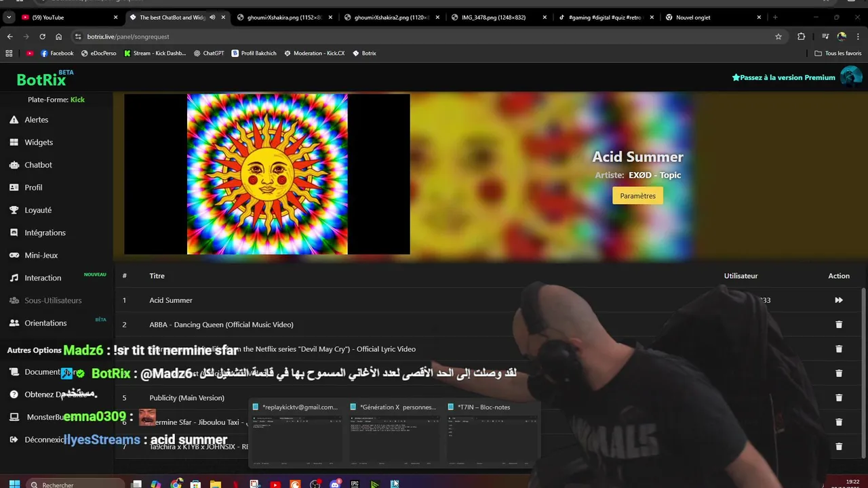The image size is (868, 488).
Task: Click the Paramètres button
Action: [637, 196]
